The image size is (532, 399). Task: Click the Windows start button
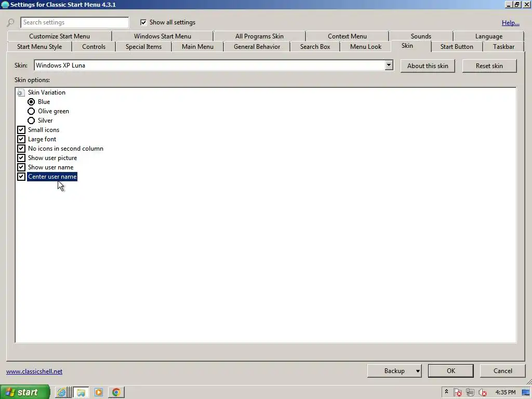[25, 392]
